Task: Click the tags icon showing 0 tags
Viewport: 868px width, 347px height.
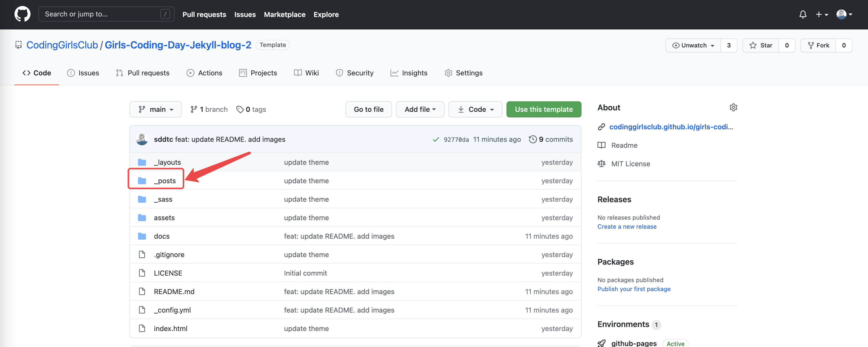Action: pyautogui.click(x=240, y=109)
